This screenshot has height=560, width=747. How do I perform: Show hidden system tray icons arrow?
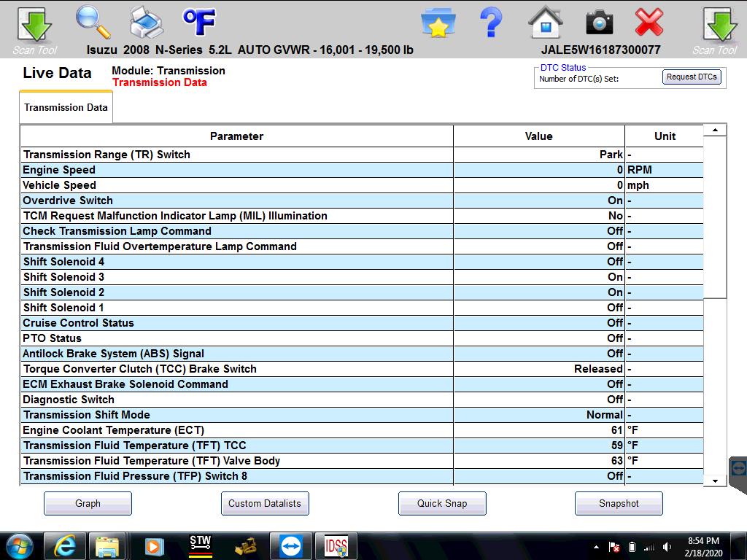coord(596,547)
